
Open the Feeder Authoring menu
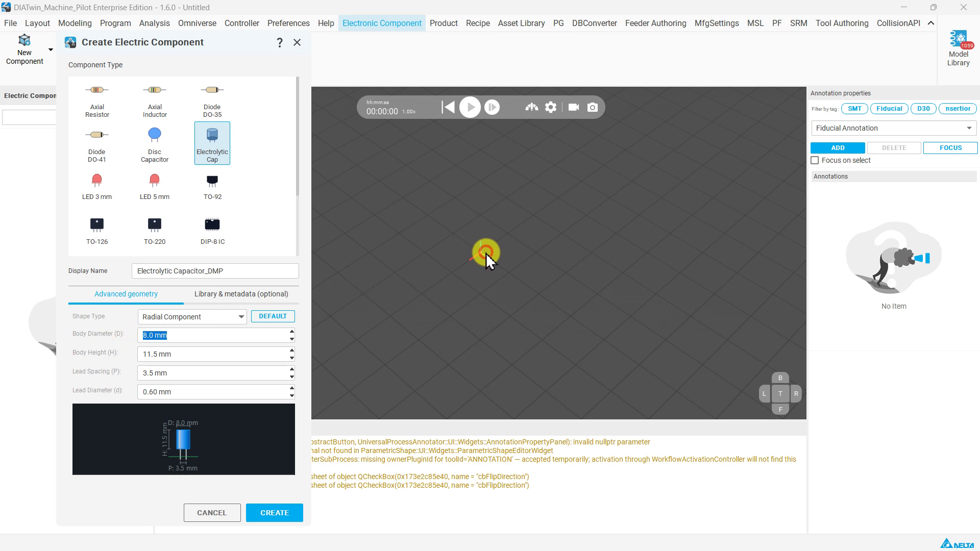coord(655,23)
